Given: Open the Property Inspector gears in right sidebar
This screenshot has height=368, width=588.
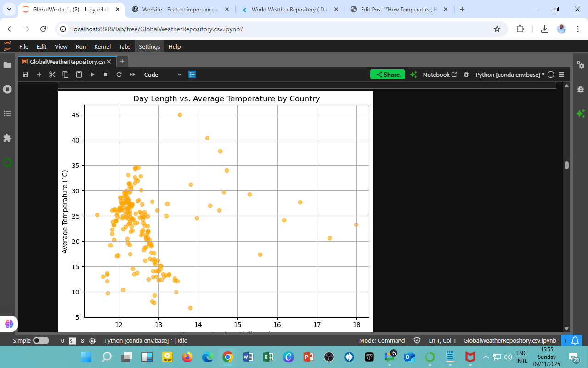Looking at the screenshot, I should click(581, 65).
